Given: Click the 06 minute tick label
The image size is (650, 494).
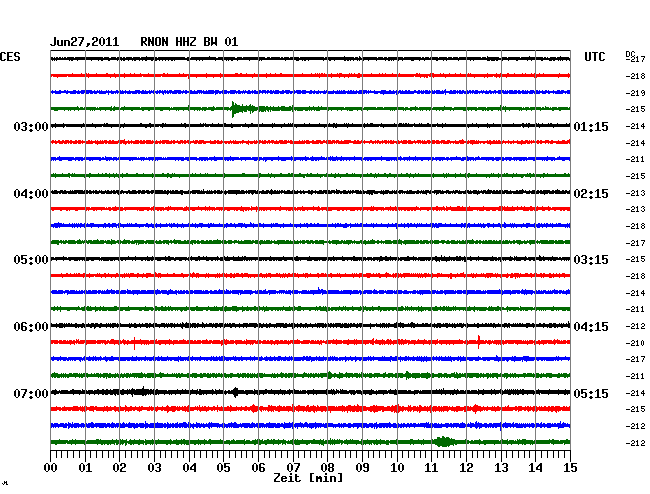Looking at the screenshot, I should tap(258, 467).
